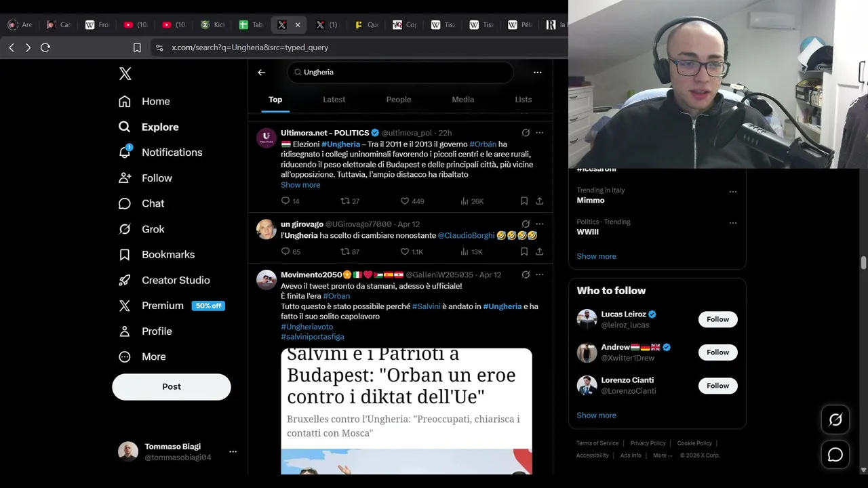This screenshot has width=868, height=488.
Task: Click Grok icon on Movimento2050 post
Action: (x=526, y=274)
